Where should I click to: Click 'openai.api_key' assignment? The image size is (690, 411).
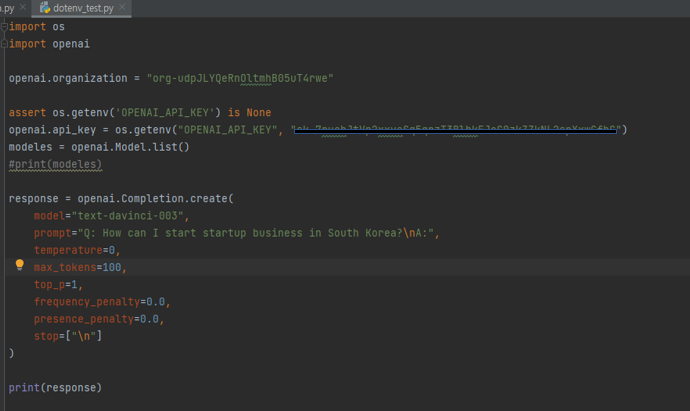[52, 130]
